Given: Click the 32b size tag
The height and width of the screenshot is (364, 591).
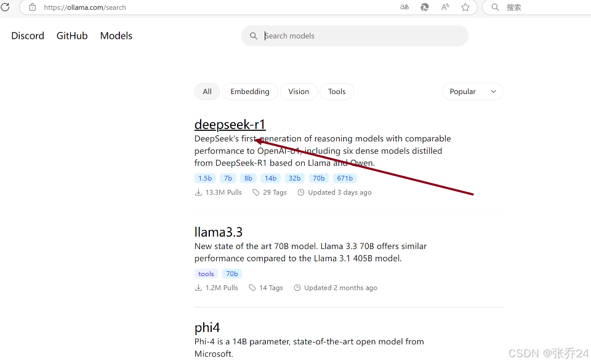Looking at the screenshot, I should point(295,178).
